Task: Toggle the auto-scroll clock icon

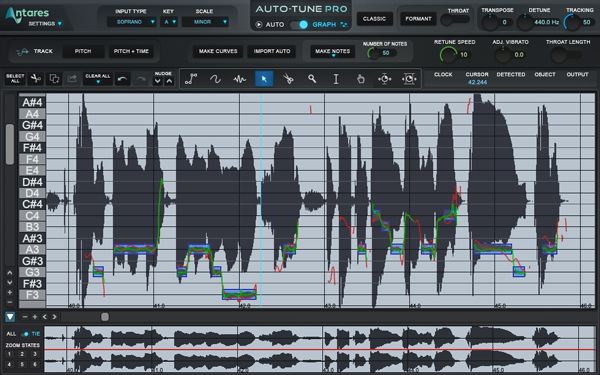Action: point(385,79)
